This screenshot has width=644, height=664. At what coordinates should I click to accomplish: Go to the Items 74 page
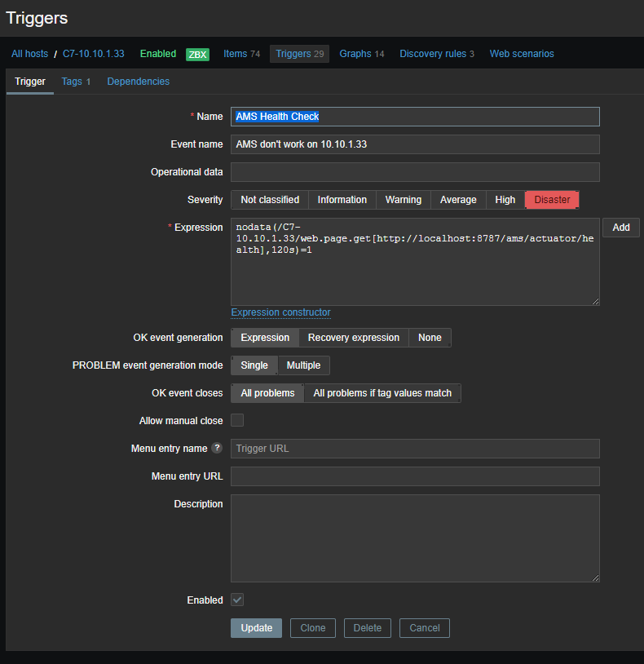pyautogui.click(x=241, y=54)
